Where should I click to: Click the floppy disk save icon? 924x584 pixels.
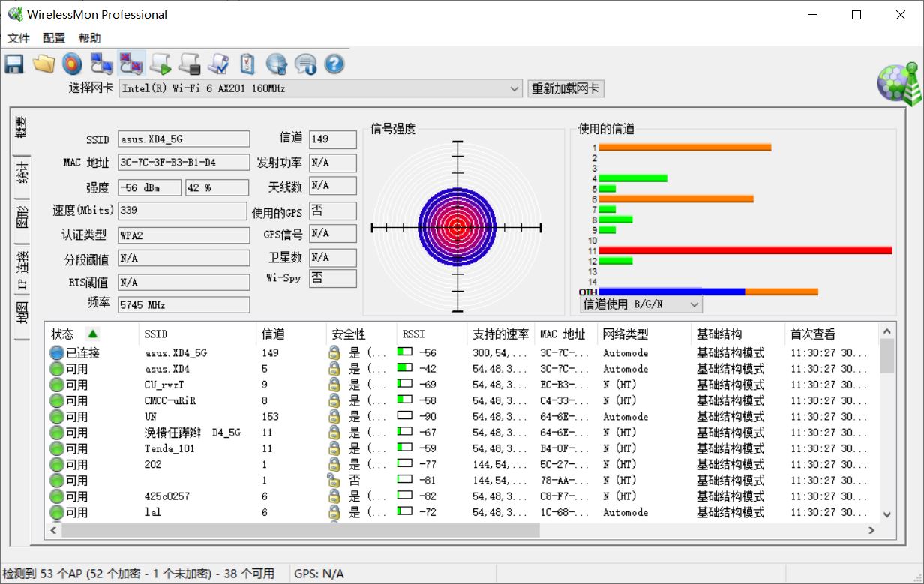[x=14, y=64]
